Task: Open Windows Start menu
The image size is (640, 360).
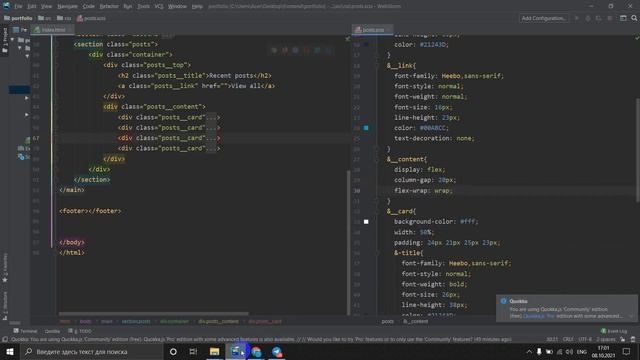Action: tap(10, 351)
